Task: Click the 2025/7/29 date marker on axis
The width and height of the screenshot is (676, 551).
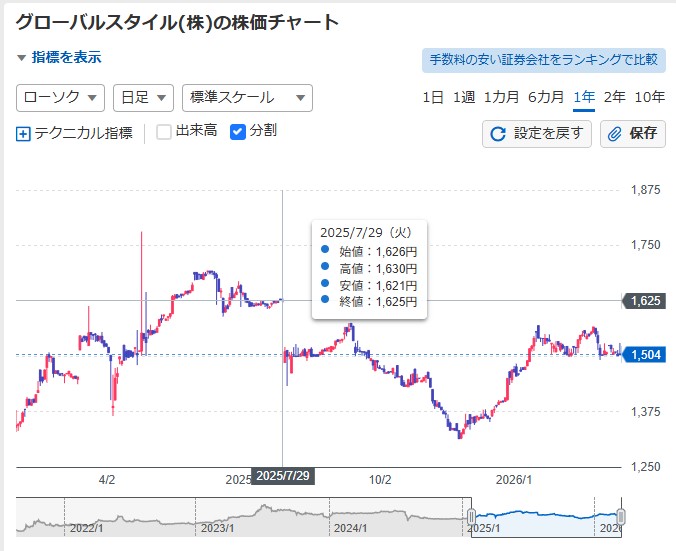Action: pyautogui.click(x=282, y=476)
